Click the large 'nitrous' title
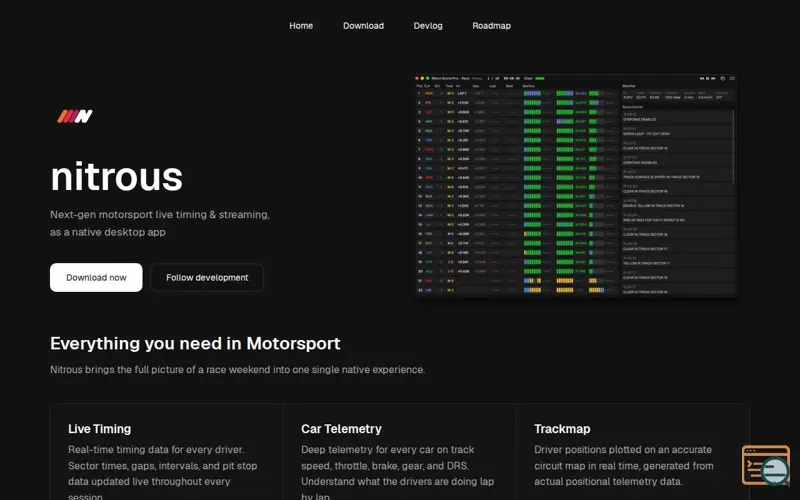Screen dimensions: 800x500 pyautogui.click(x=116, y=177)
